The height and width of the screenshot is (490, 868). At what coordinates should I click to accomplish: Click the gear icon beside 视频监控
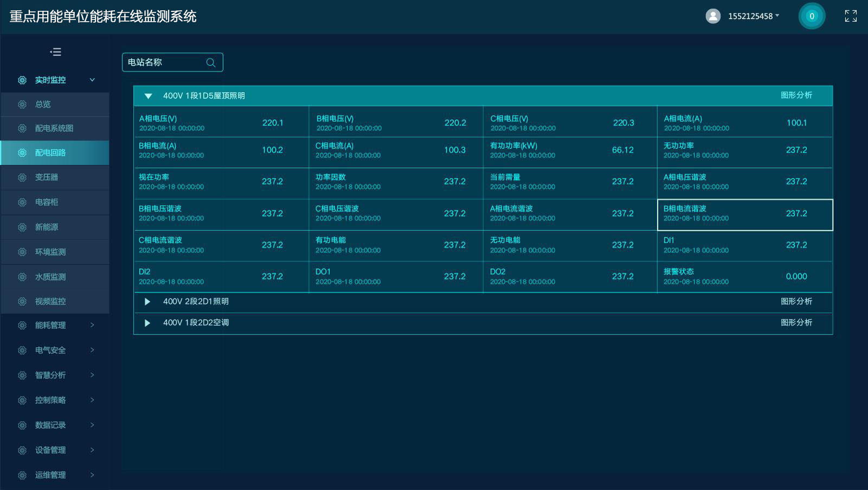tap(22, 301)
